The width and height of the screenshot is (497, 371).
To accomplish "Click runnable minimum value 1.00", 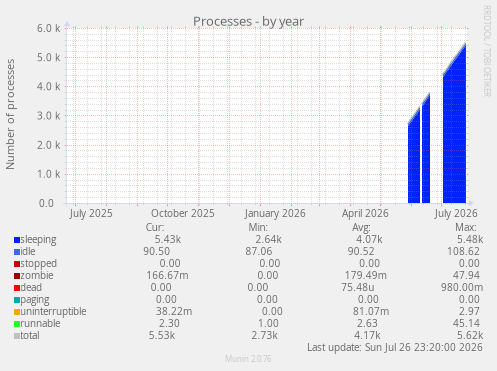I will point(268,323).
